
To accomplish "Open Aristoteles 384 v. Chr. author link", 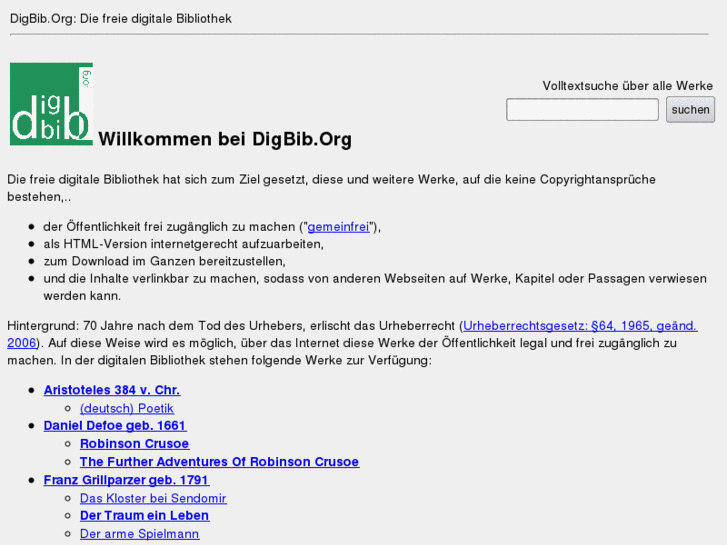I will pyautogui.click(x=112, y=390).
